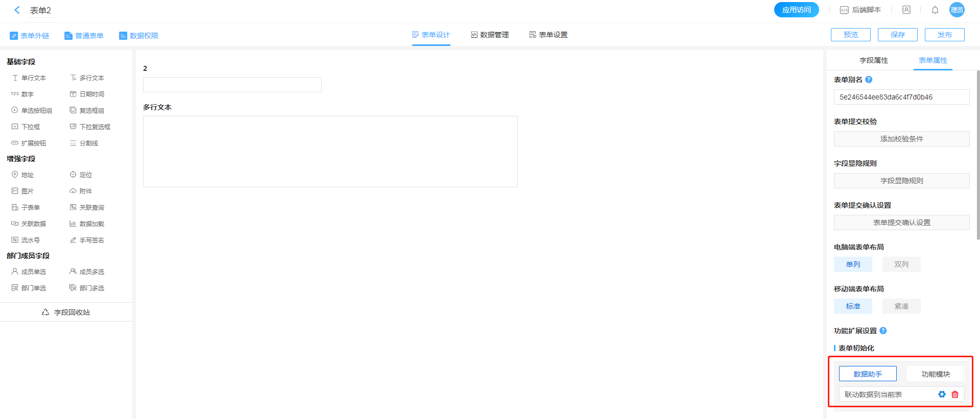Delete 联动数据到当前表 with the trash icon
Screen dimensions: 980x419
[x=955, y=395]
